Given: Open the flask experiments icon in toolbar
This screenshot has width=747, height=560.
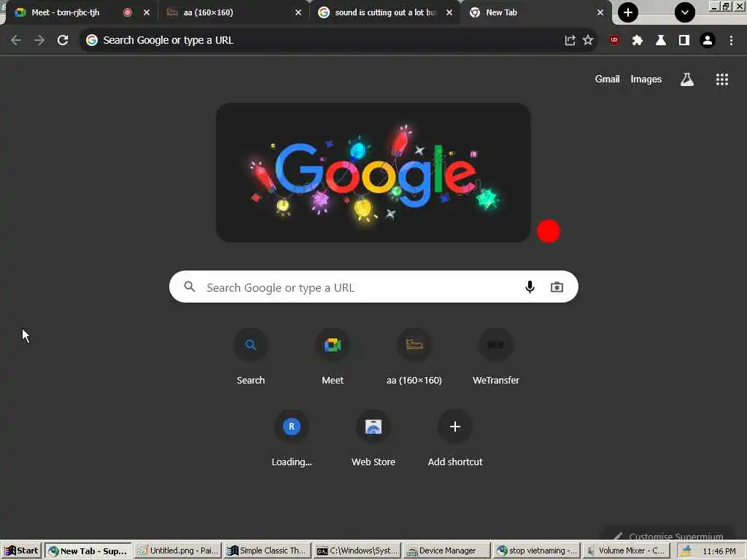Looking at the screenshot, I should coord(661,41).
